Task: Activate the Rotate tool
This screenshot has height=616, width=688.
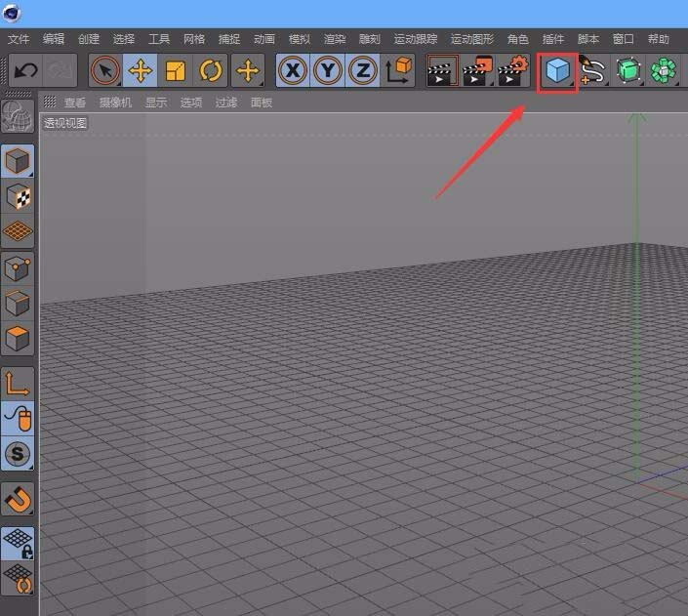Action: [210, 70]
